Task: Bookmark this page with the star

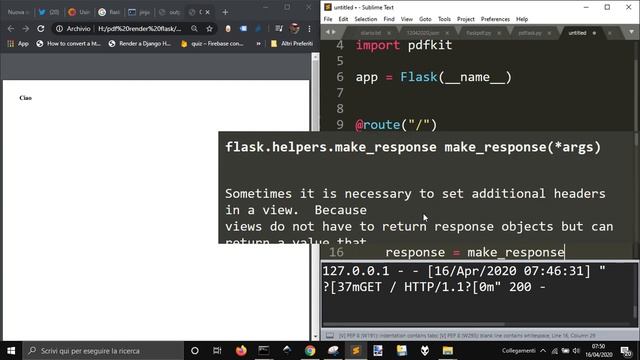Action: pos(209,29)
